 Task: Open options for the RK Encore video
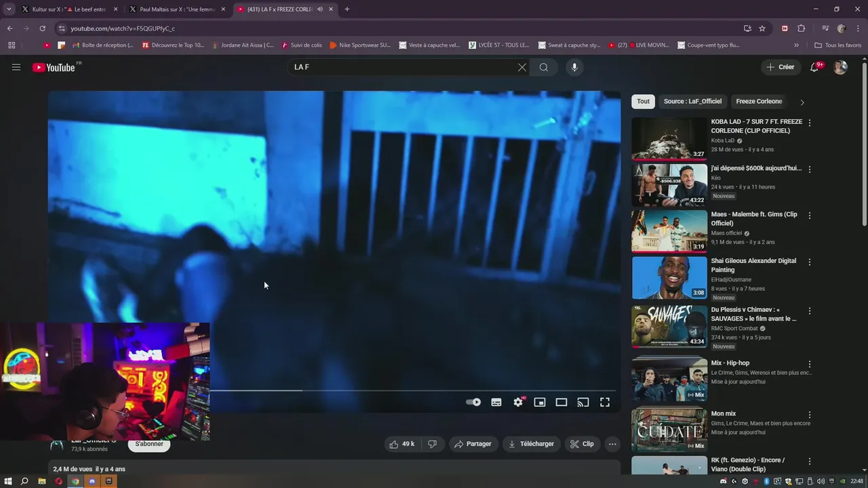pyautogui.click(x=809, y=461)
